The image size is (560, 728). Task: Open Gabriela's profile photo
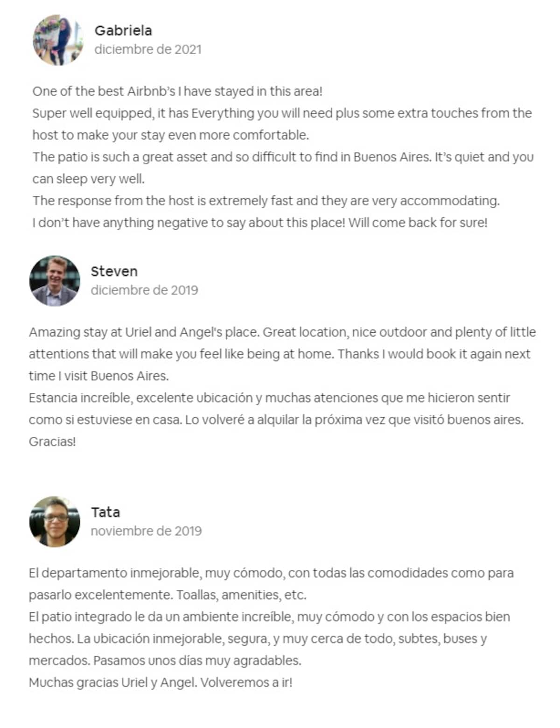click(58, 40)
